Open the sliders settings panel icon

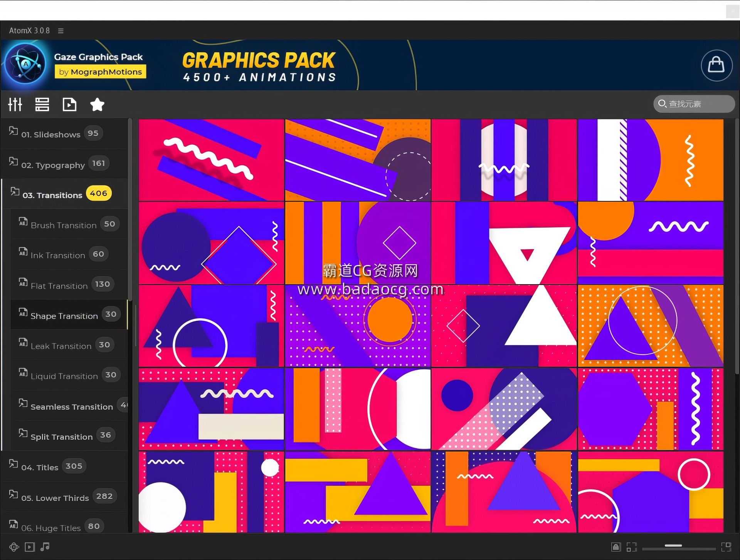click(x=15, y=104)
